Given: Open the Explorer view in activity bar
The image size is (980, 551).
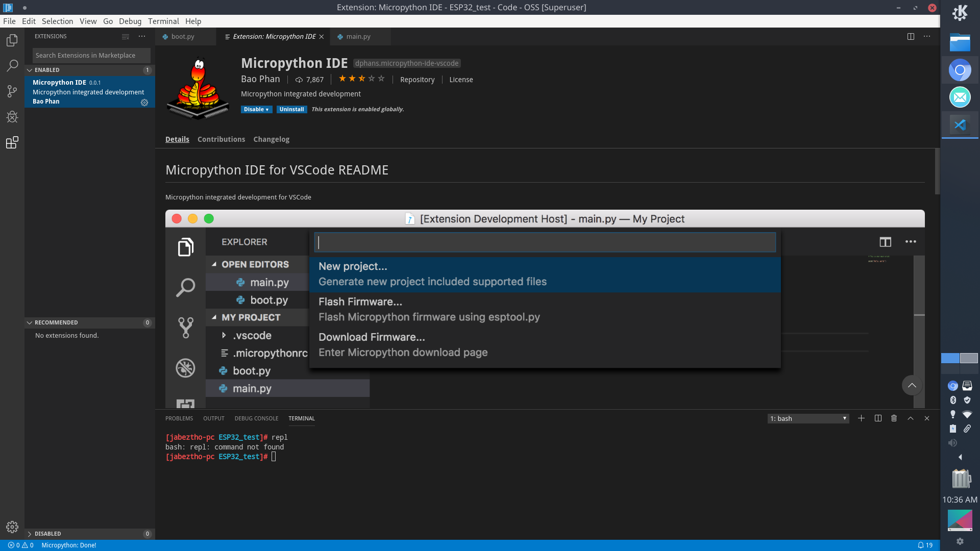Looking at the screenshot, I should [x=12, y=40].
